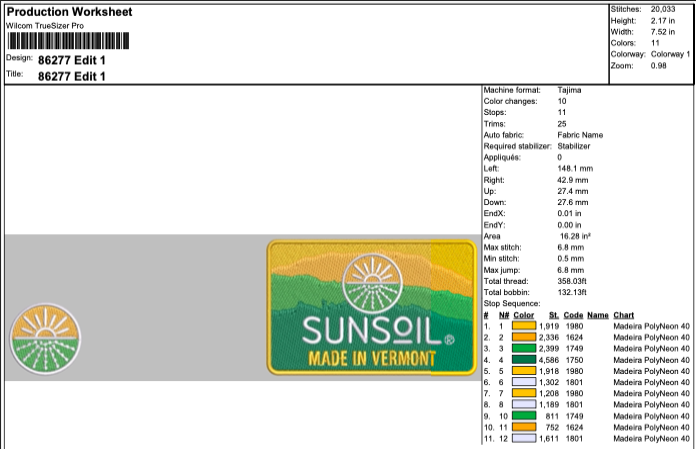Click green swatch in stop row 9.
696x449 pixels.
pos(524,416)
